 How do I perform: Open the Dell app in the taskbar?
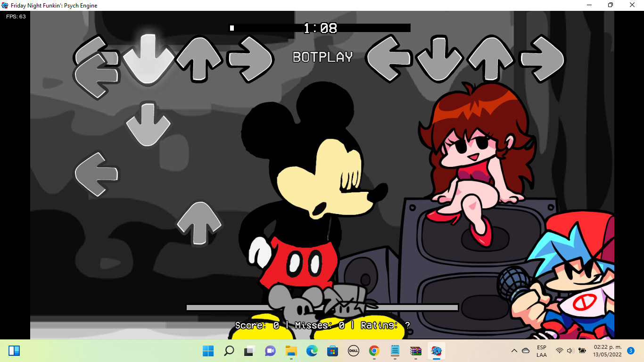353,351
